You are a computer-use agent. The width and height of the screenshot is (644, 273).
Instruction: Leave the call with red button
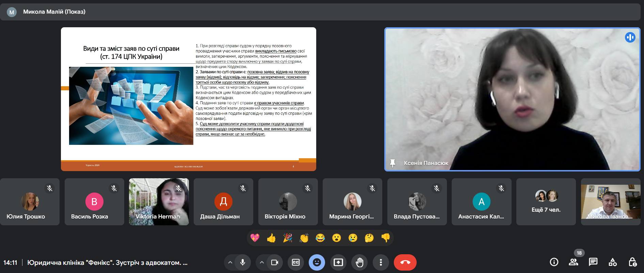click(x=405, y=262)
